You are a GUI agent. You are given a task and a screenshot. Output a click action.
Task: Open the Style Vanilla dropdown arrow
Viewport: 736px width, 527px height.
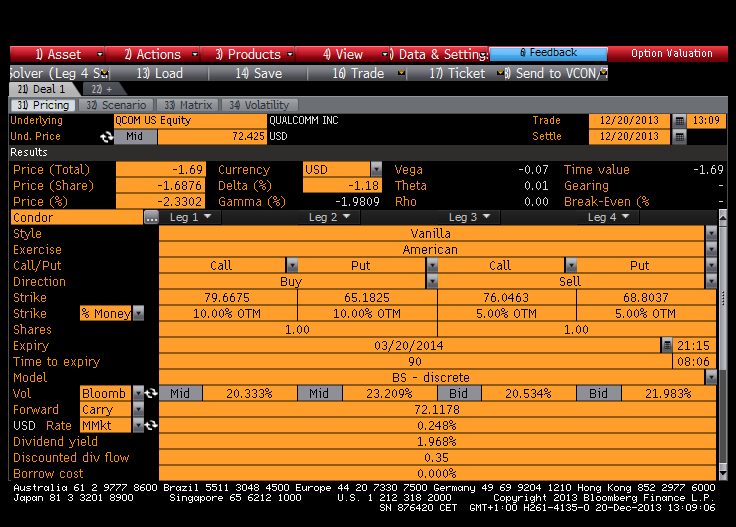[711, 233]
